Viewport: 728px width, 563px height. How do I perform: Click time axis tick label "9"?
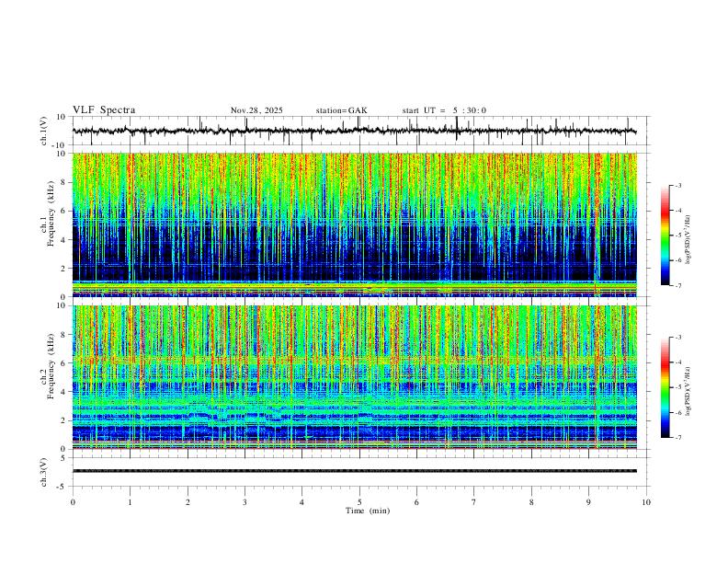[588, 502]
